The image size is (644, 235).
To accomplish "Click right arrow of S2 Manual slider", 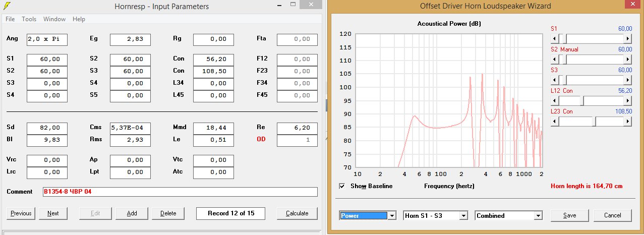I will click(x=628, y=59).
